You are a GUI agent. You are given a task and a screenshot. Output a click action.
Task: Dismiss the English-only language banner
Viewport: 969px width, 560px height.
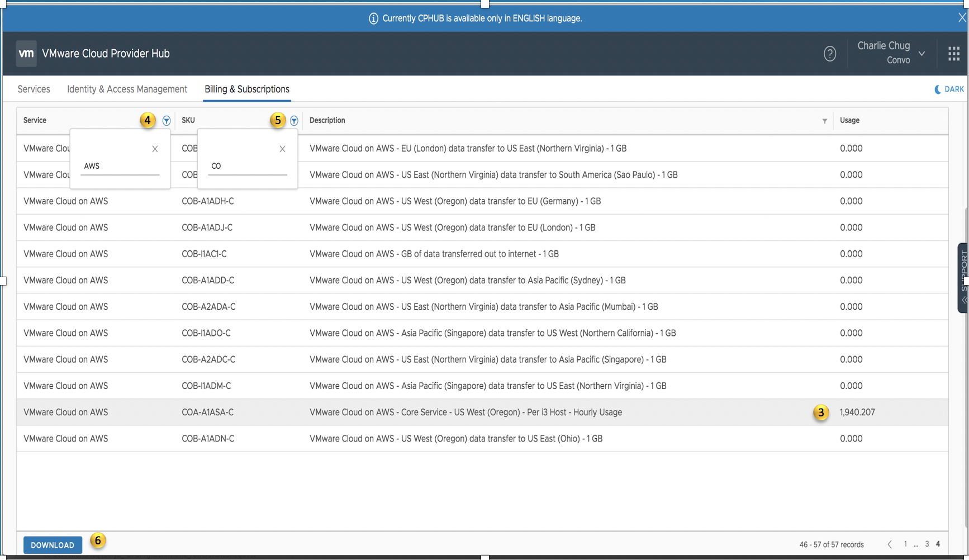coord(962,18)
